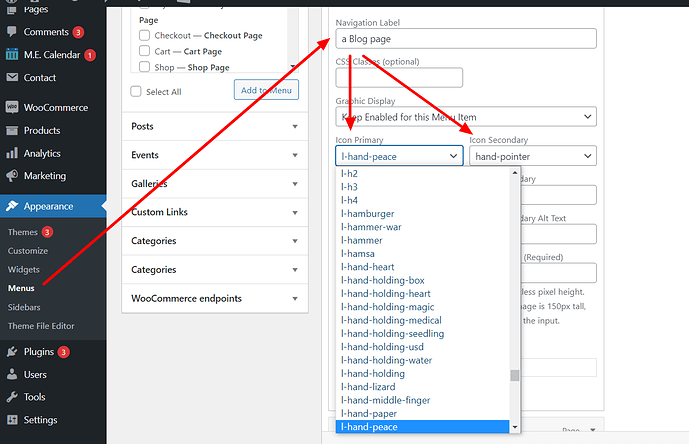Click the Products box icon
This screenshot has width=689, height=444.
tap(12, 130)
